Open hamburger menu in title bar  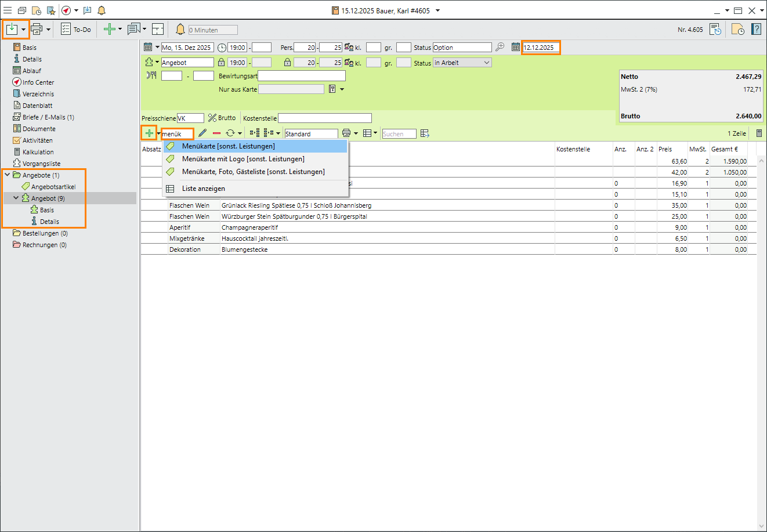[8, 10]
